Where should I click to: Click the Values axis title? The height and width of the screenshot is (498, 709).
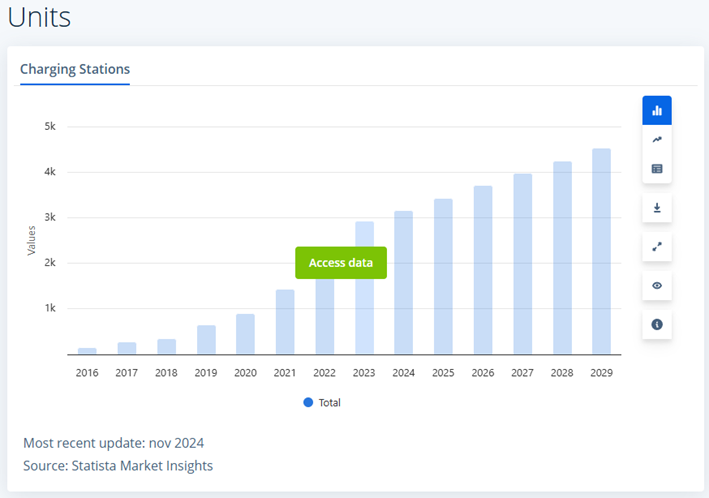tap(31, 241)
